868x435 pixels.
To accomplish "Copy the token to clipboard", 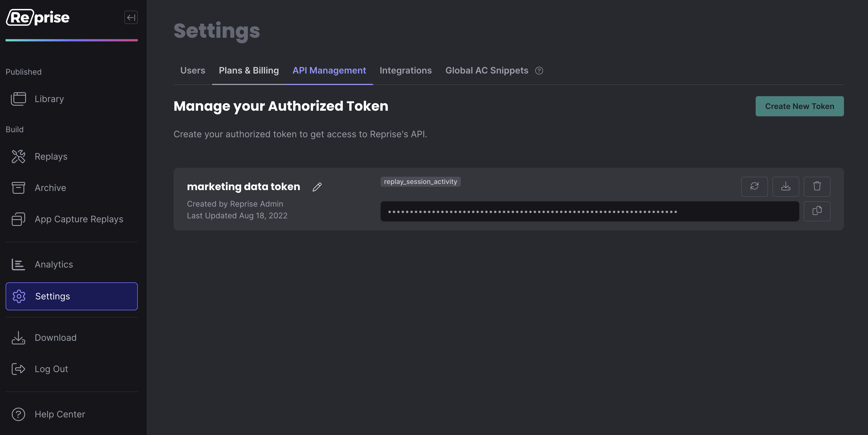I will (x=817, y=211).
